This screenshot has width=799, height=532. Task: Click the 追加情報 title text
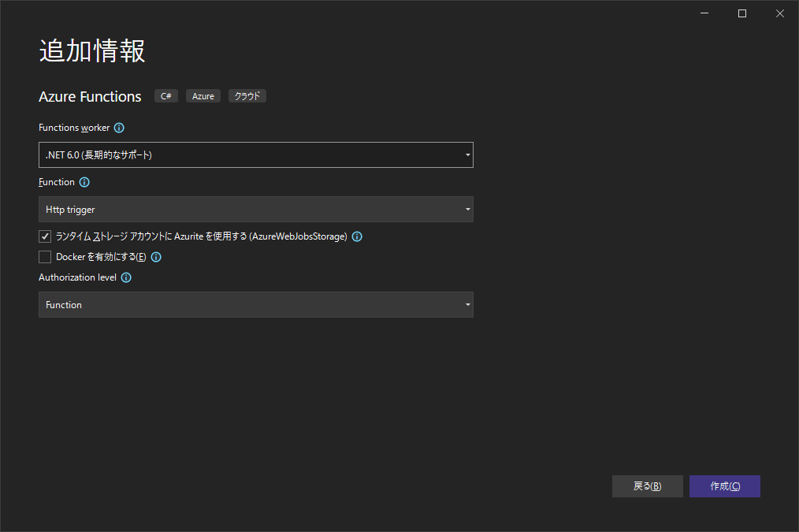click(x=92, y=51)
